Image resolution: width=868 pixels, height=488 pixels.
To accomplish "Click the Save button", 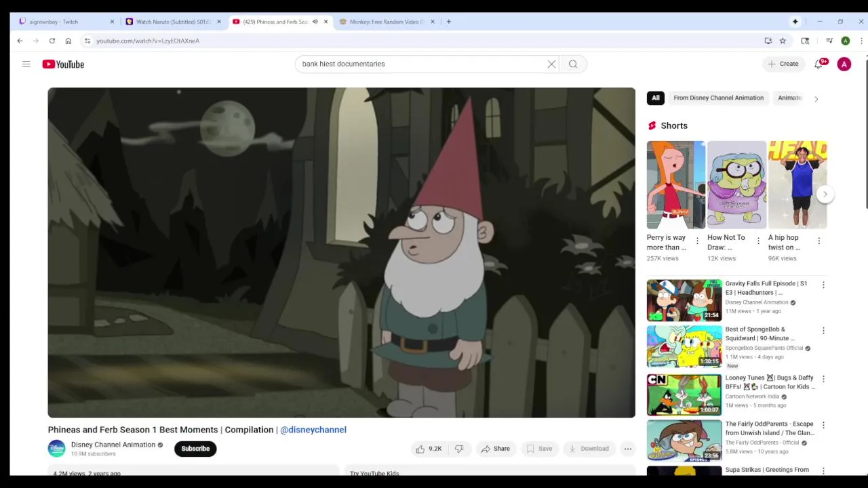I will 539,449.
